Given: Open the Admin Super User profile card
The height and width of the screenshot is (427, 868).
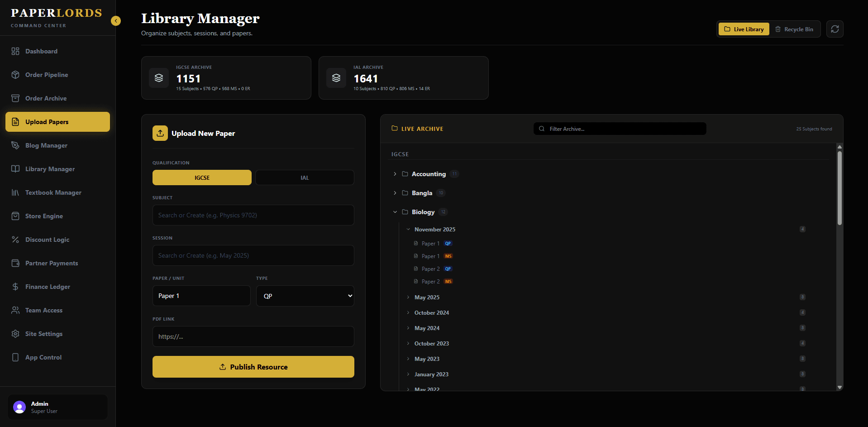Looking at the screenshot, I should 58,407.
